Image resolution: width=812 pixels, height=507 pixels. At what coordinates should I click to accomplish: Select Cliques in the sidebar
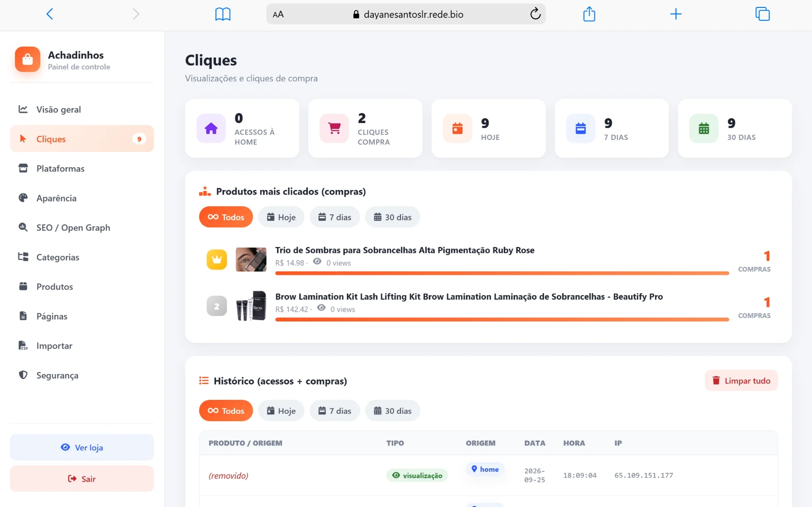pyautogui.click(x=82, y=139)
